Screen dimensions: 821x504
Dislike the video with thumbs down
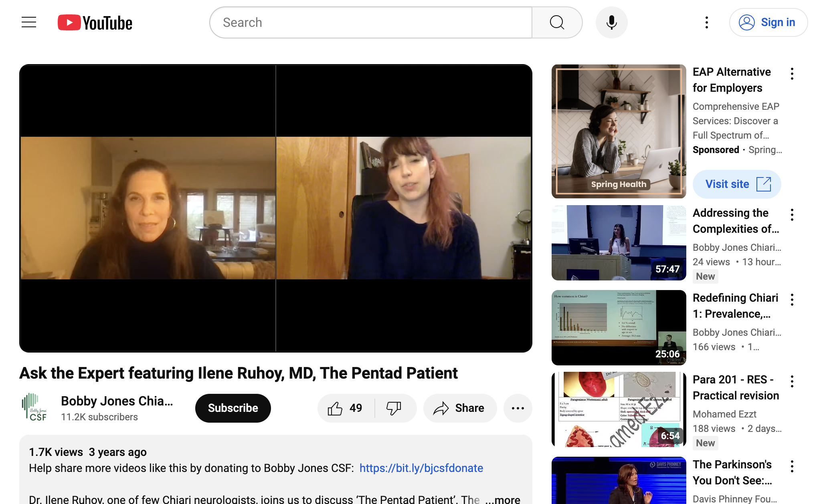tap(394, 408)
